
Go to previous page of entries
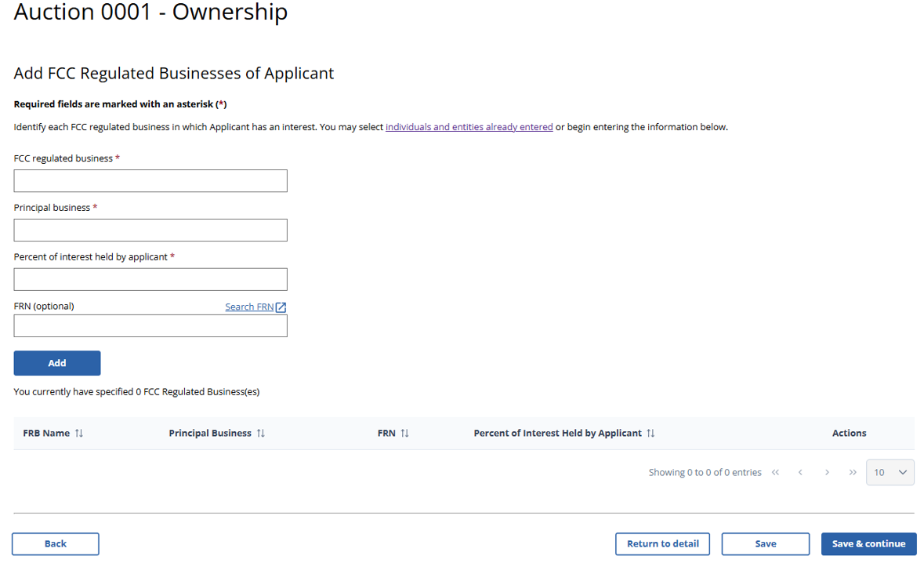click(800, 473)
